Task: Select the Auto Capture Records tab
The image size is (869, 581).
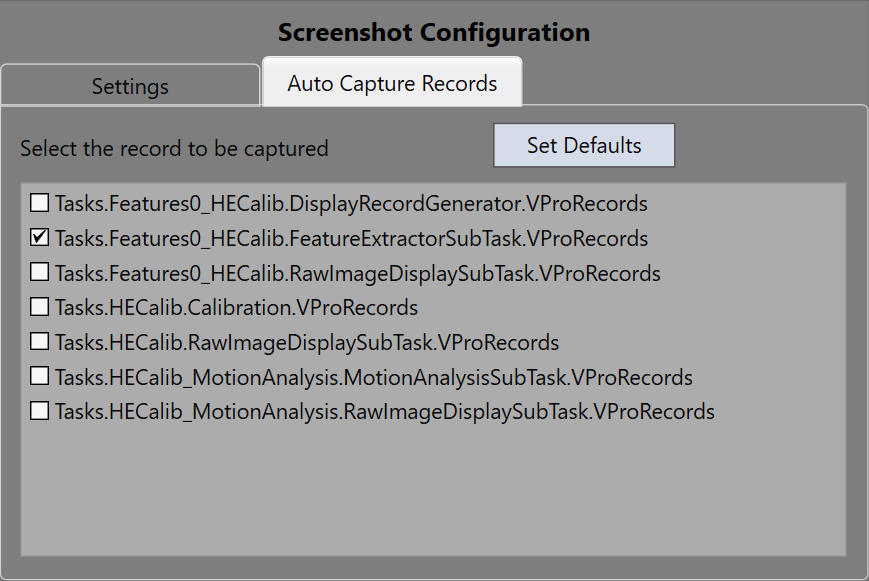Action: [x=392, y=84]
